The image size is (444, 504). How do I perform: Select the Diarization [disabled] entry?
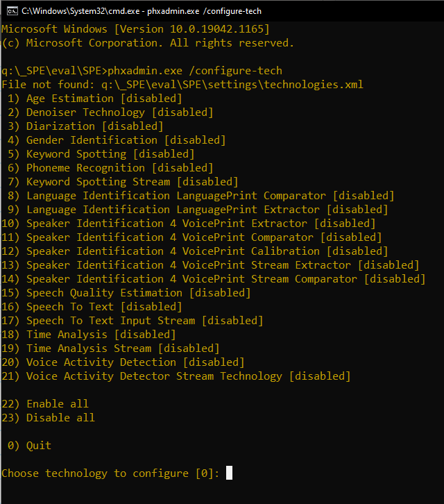pos(85,126)
